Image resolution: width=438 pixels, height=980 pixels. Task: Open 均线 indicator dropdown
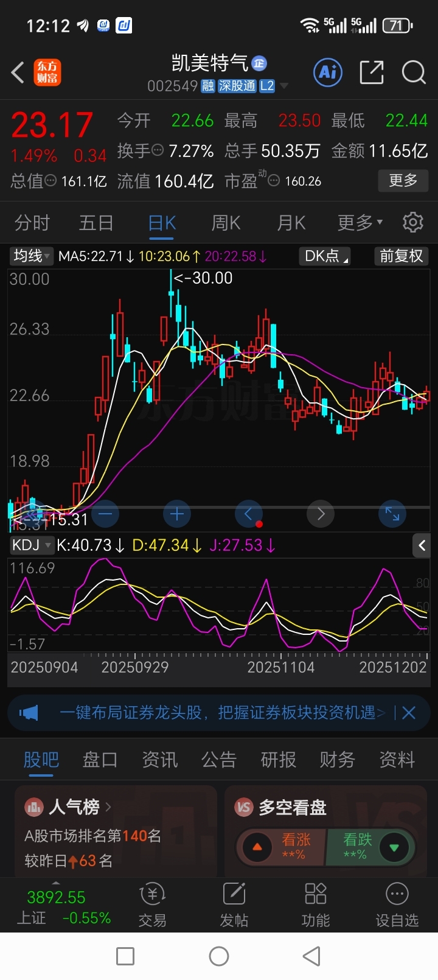click(x=32, y=256)
